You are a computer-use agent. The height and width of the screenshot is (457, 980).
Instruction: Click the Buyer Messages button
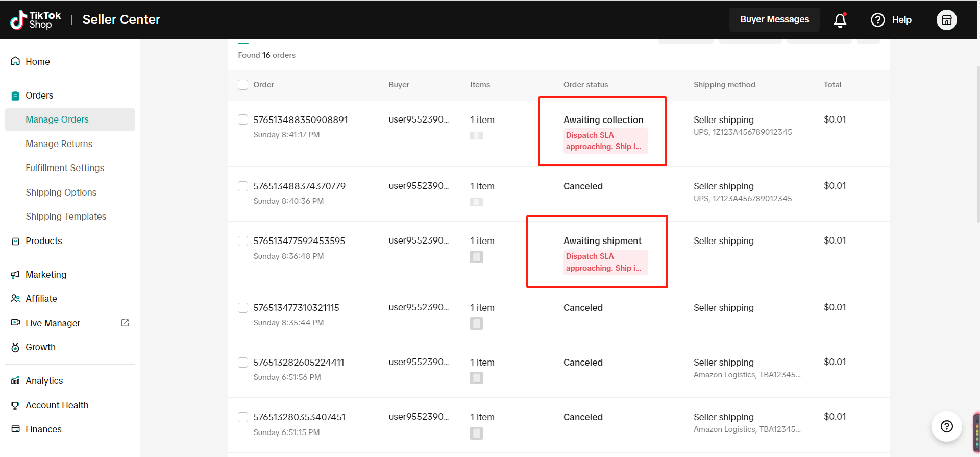(x=774, y=19)
